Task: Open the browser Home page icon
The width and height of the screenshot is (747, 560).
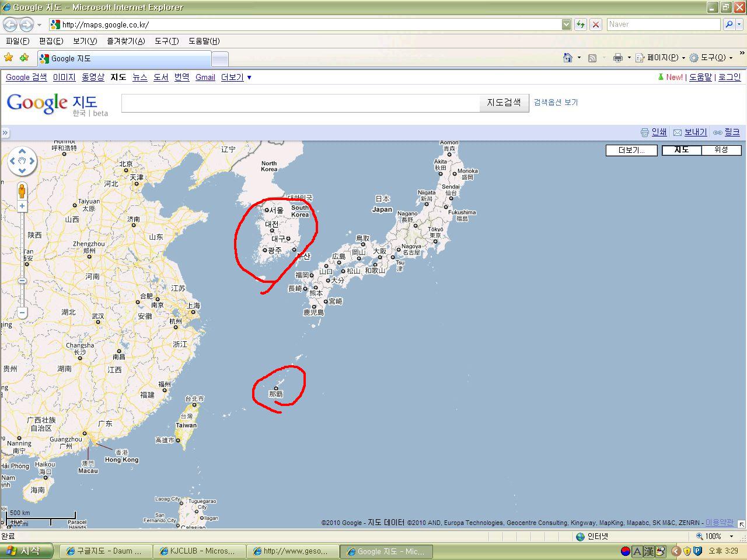Action: click(567, 58)
